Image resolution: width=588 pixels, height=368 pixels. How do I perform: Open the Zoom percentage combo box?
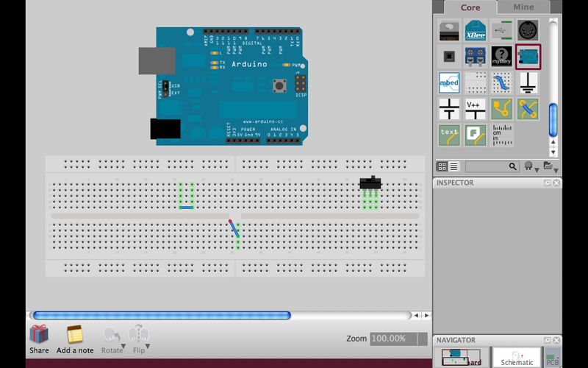coord(398,339)
